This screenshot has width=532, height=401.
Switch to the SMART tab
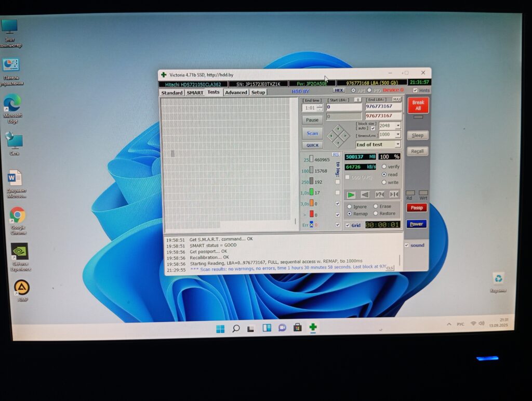195,93
